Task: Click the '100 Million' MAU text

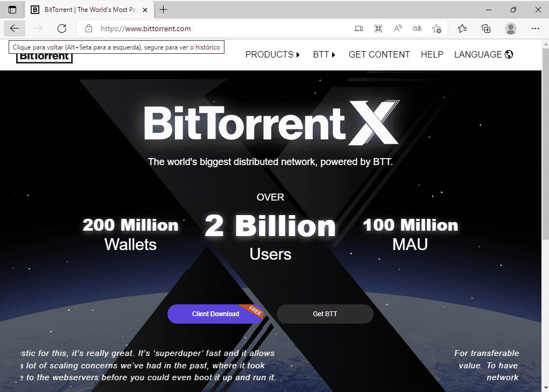Action: point(410,225)
